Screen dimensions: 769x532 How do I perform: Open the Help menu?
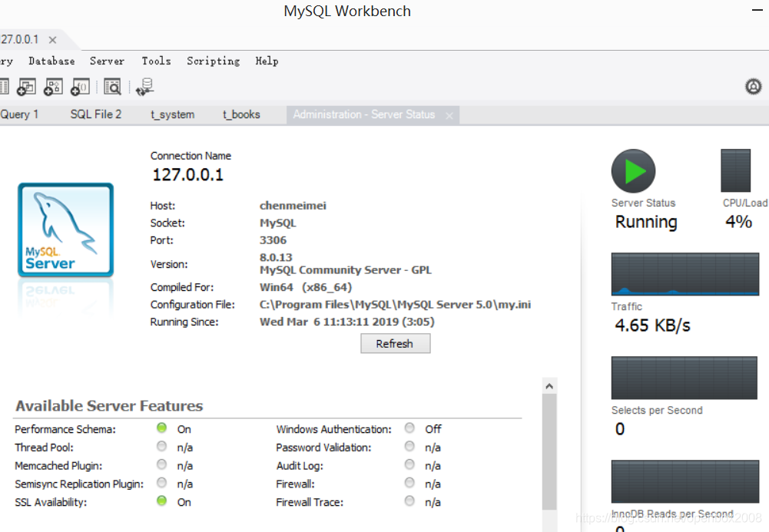pos(267,61)
